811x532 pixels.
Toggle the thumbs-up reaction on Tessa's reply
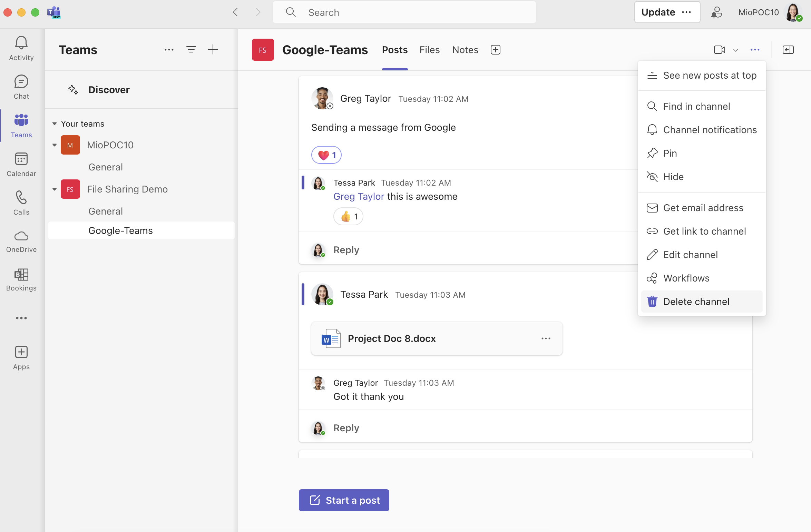(348, 216)
